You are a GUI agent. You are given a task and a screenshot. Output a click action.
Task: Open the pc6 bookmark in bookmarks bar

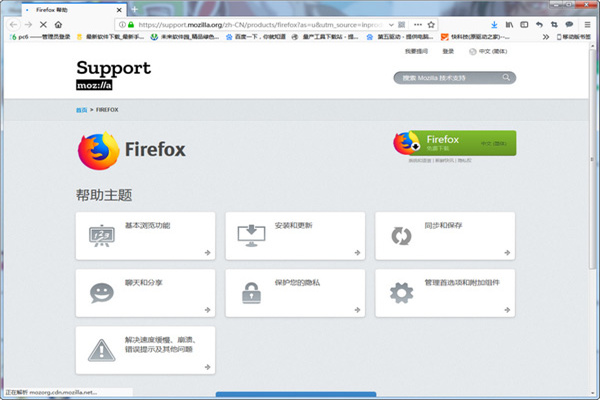(40, 37)
